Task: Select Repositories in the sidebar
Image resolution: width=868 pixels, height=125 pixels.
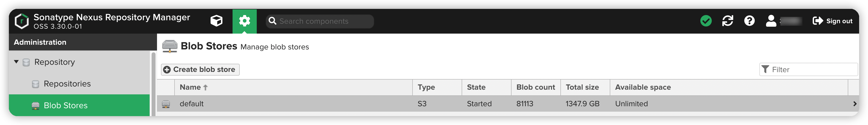Action: pos(67,83)
